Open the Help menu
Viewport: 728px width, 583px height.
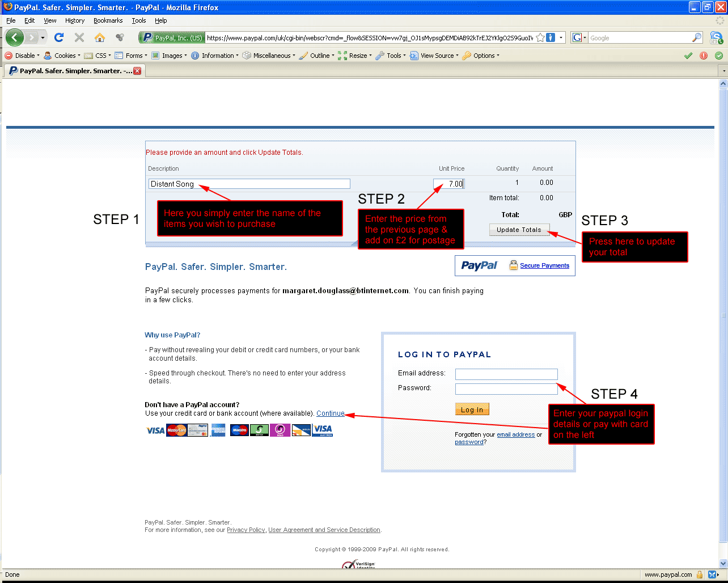click(x=161, y=20)
